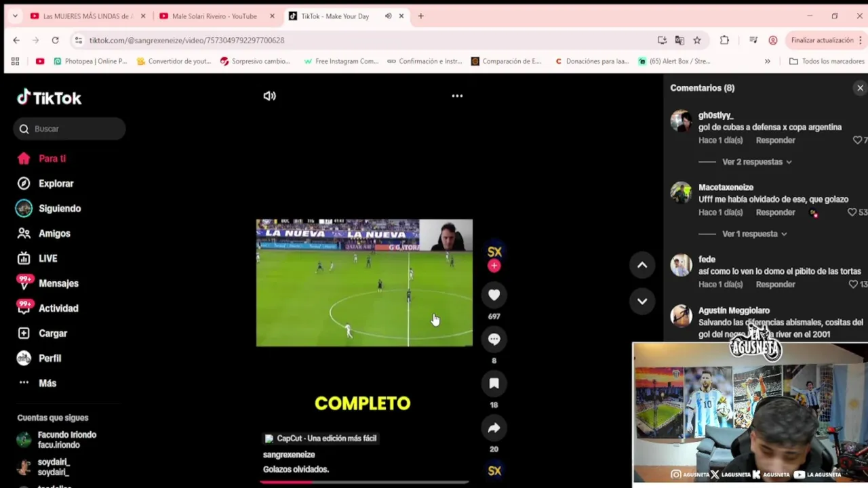The height and width of the screenshot is (488, 868).
Task: Open Mensajes in the sidebar
Action: (x=58, y=283)
